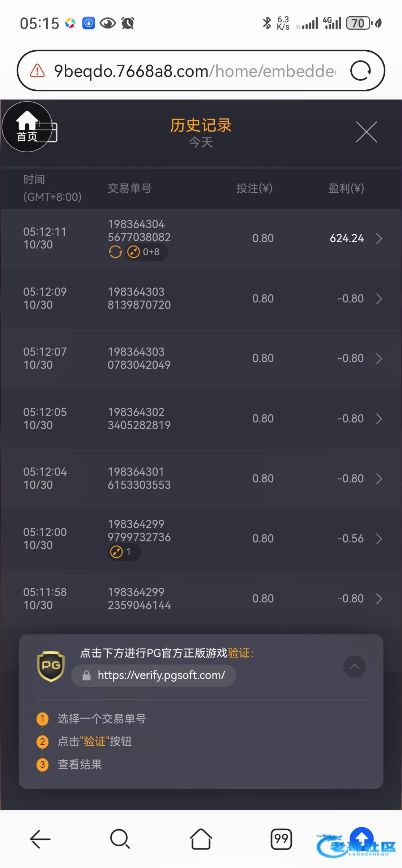Go to the browser home page
This screenshot has height=868, width=402.
[201, 839]
